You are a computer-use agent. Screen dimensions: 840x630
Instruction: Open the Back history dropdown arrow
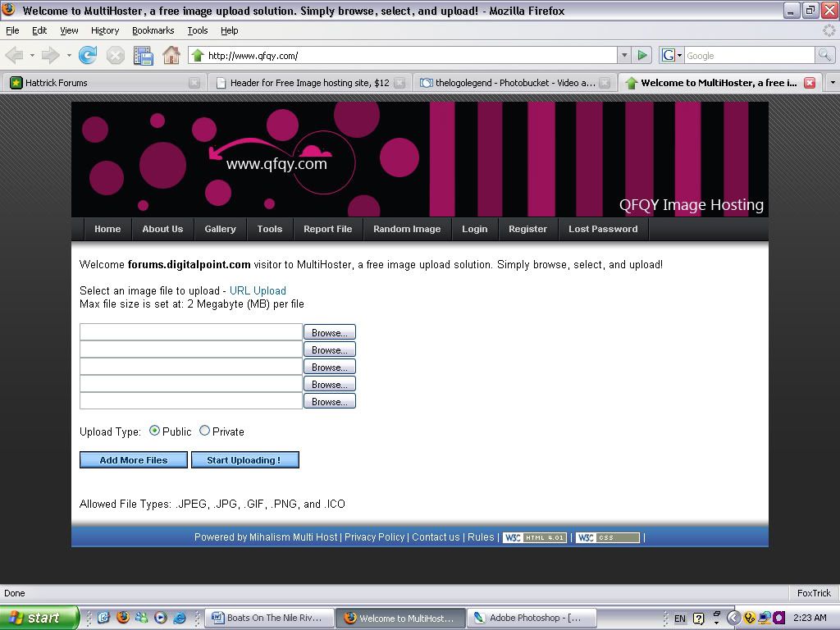click(32, 55)
